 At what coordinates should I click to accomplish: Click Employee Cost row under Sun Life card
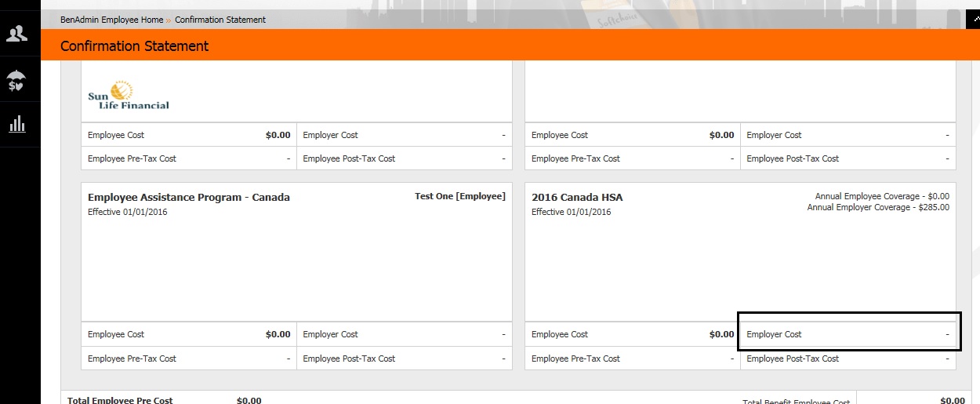pos(189,135)
